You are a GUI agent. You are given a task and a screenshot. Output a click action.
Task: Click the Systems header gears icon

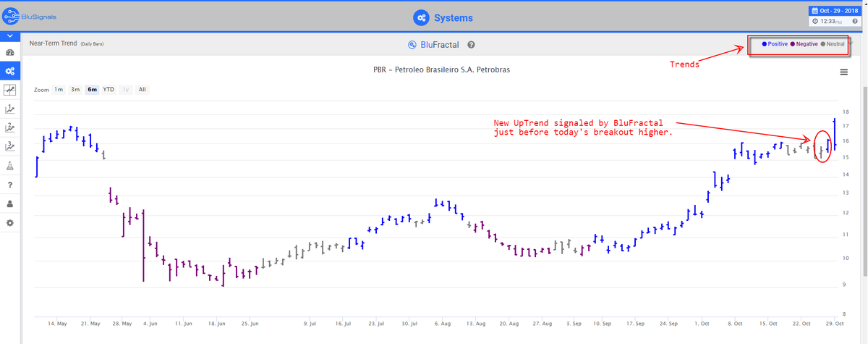click(421, 17)
